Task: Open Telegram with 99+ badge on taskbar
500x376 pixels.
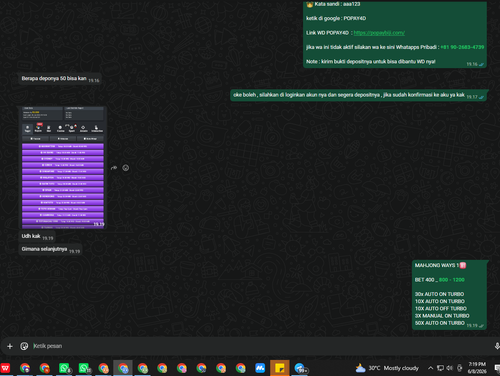Action: 300,368
